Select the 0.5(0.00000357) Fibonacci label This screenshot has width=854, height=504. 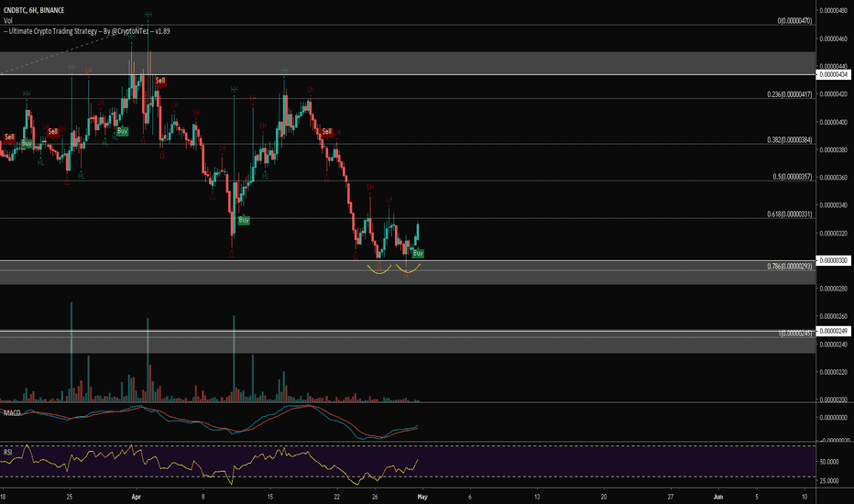(793, 177)
